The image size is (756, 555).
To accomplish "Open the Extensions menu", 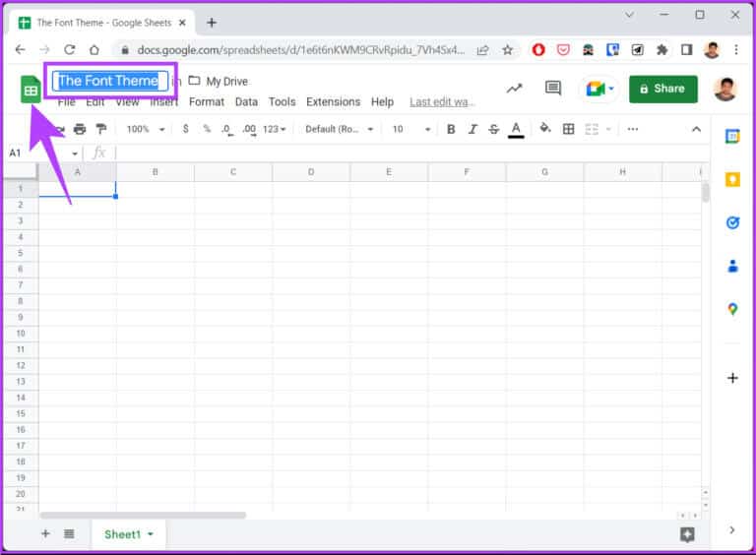I will pos(333,101).
